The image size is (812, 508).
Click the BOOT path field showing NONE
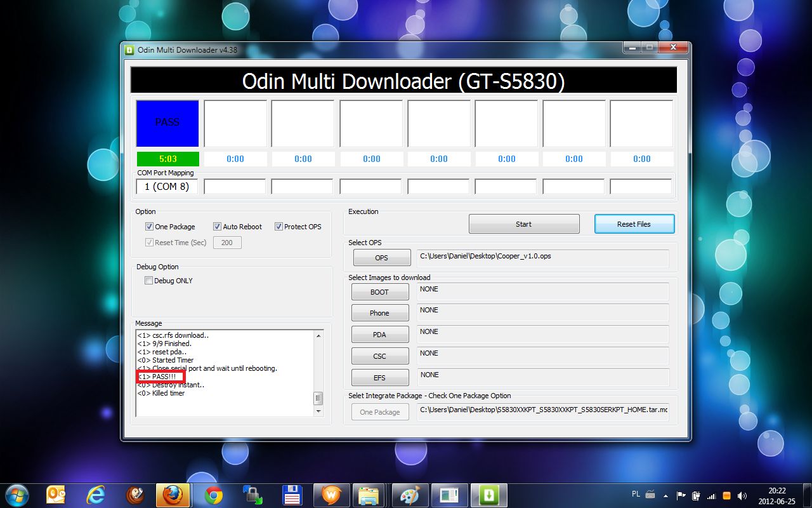point(543,291)
